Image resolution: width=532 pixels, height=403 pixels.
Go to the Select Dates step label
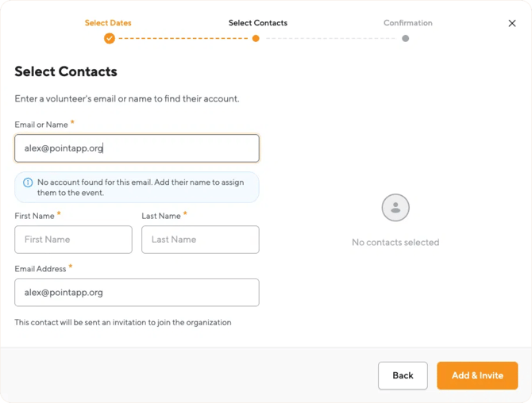point(108,23)
